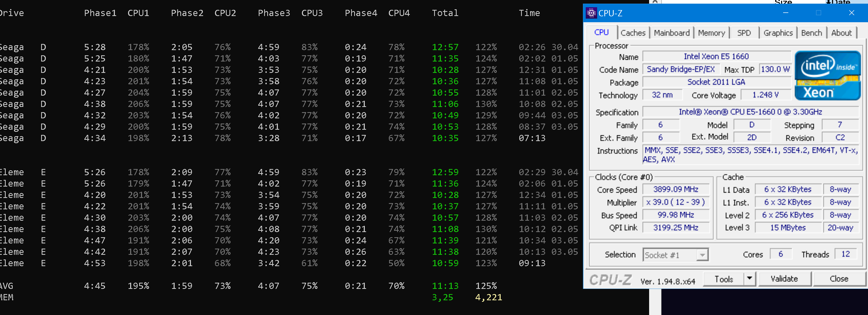868x315 pixels.
Task: Click the Stepping value 7
Action: 840,125
